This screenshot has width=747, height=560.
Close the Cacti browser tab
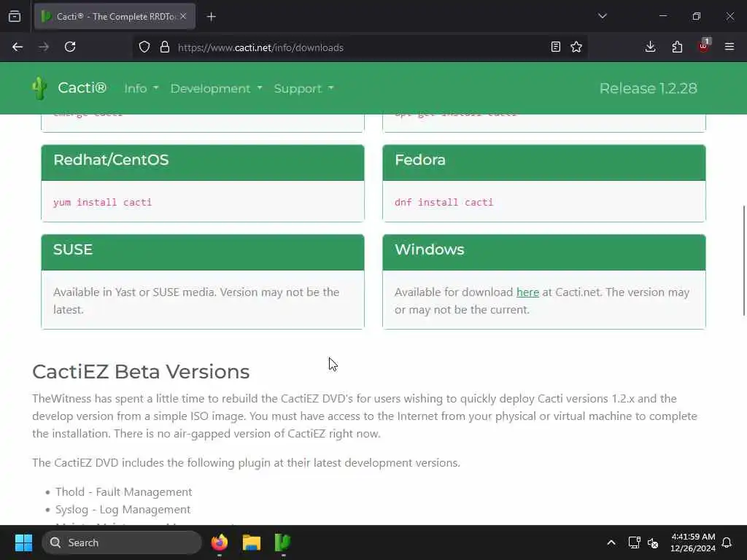coord(183,16)
